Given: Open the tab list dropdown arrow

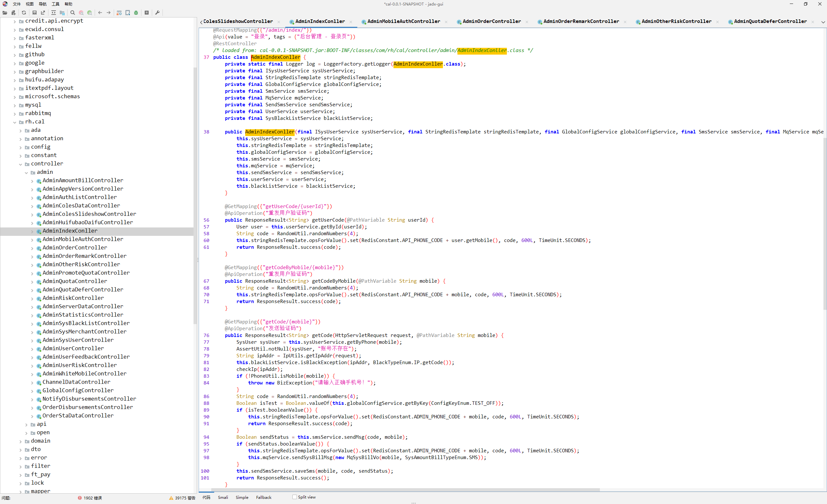Looking at the screenshot, I should 823,22.
